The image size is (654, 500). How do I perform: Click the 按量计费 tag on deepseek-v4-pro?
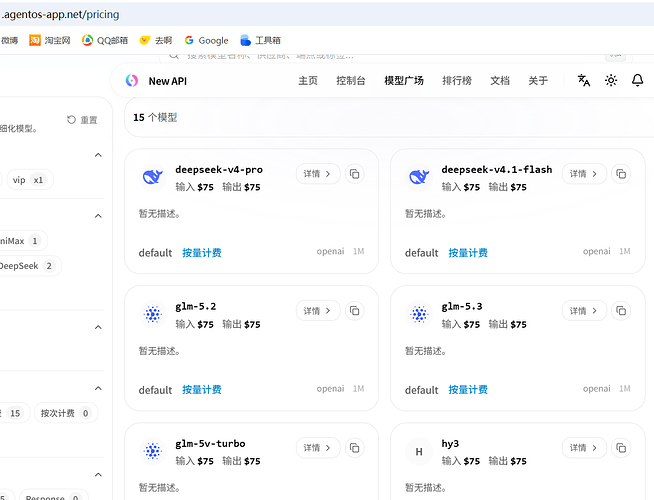[202, 253]
